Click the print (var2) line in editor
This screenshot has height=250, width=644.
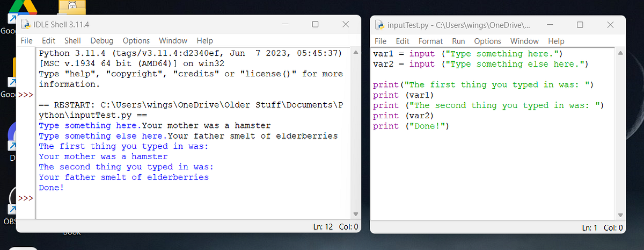pos(403,116)
